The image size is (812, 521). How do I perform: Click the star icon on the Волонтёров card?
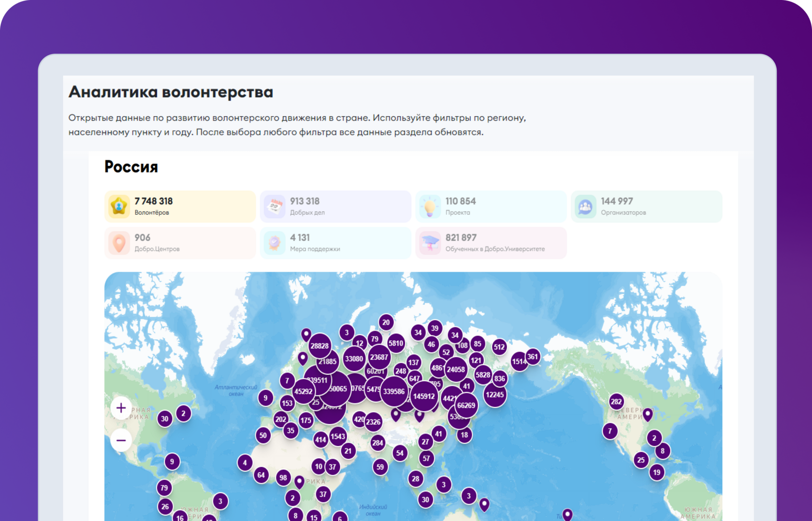tap(119, 207)
